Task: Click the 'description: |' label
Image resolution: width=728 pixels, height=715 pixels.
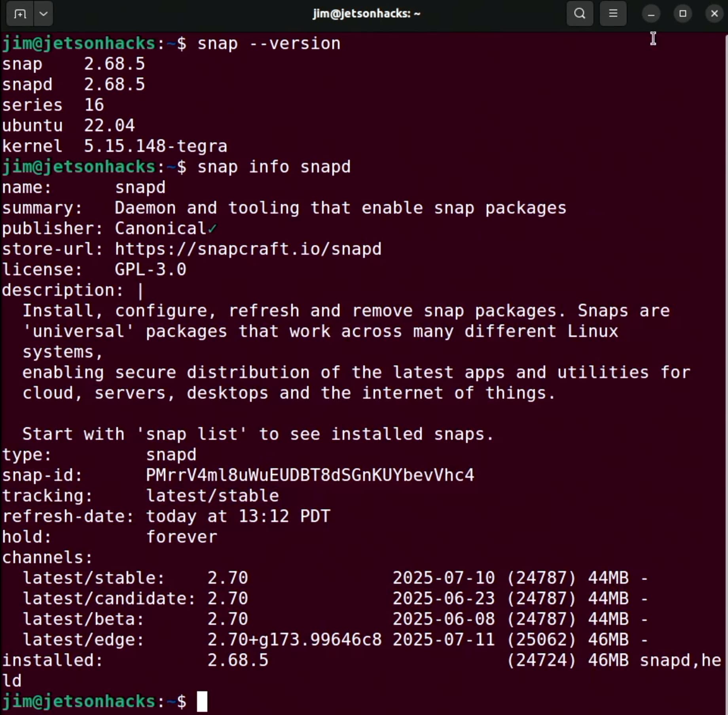Action: pos(73,290)
